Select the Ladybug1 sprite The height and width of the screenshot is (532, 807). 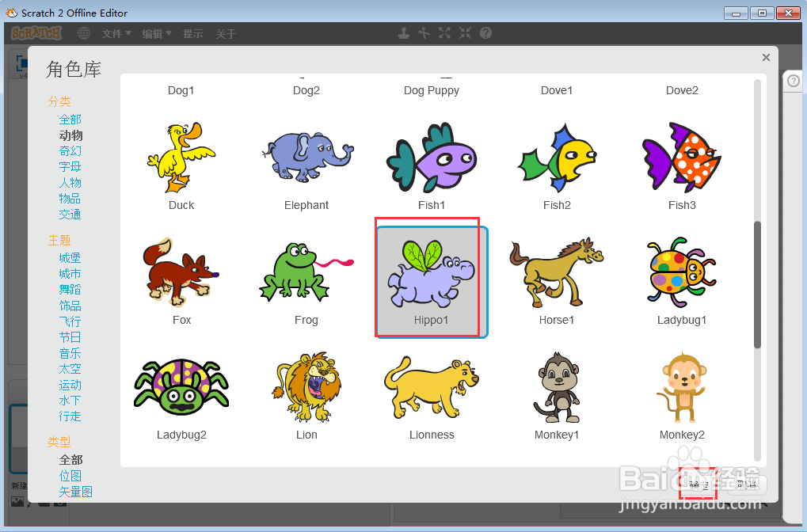tap(682, 272)
